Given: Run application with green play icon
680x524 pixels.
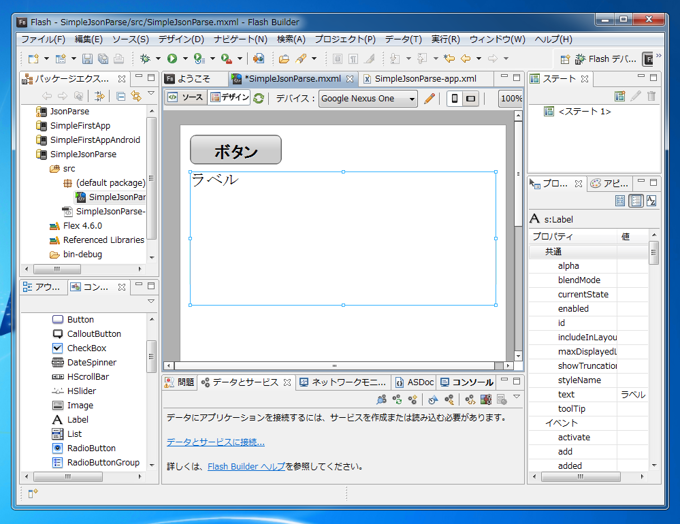Looking at the screenshot, I should (172, 59).
